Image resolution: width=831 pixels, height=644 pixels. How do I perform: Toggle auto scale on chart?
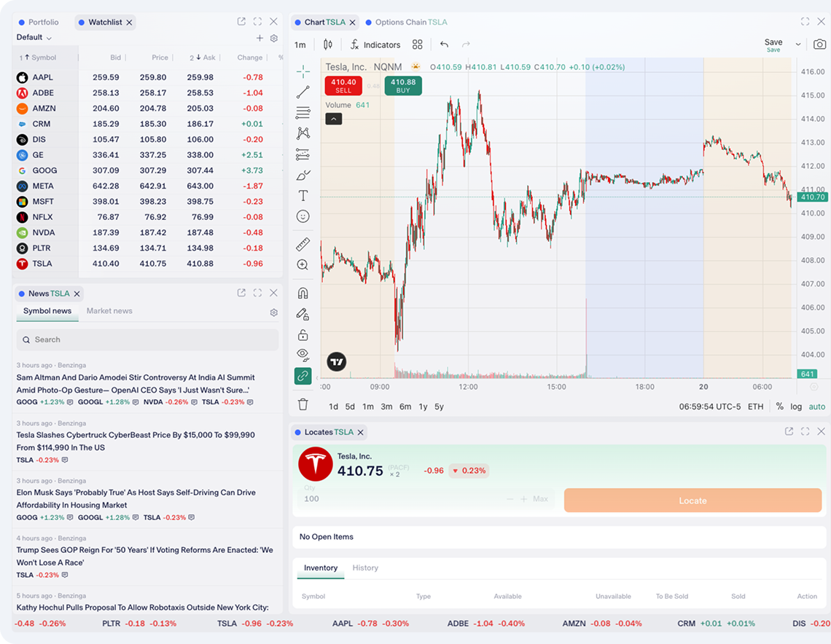click(x=816, y=407)
